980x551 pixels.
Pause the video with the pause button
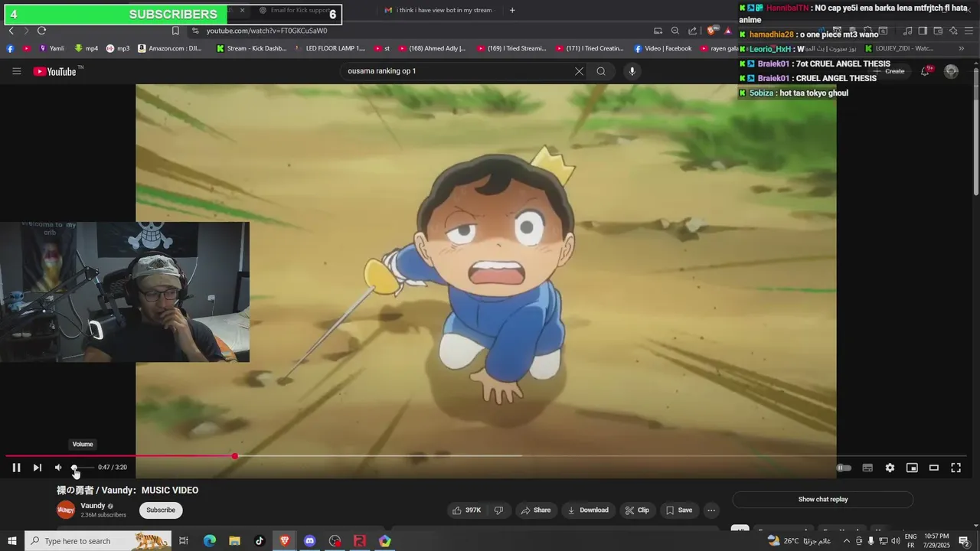click(16, 468)
